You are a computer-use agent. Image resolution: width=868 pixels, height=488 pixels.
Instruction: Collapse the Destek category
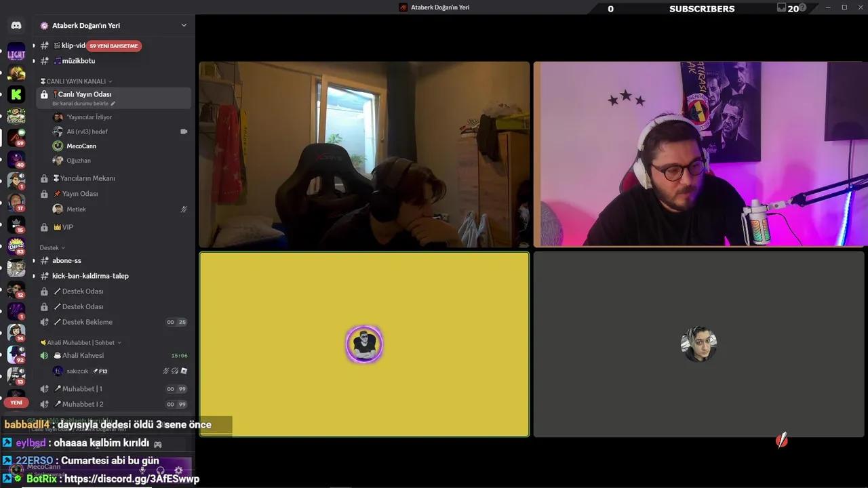click(x=53, y=247)
